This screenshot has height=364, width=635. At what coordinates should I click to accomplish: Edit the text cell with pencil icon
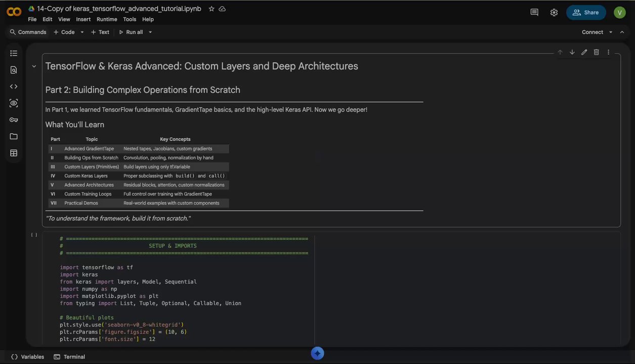pos(584,52)
